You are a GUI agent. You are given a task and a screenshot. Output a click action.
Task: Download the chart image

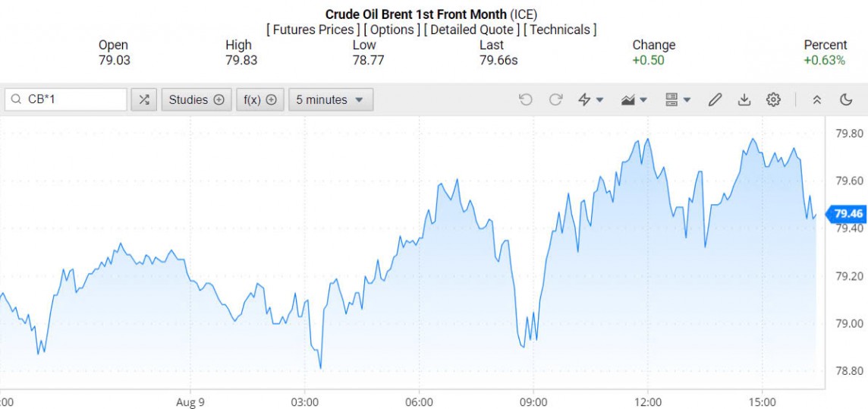744,99
